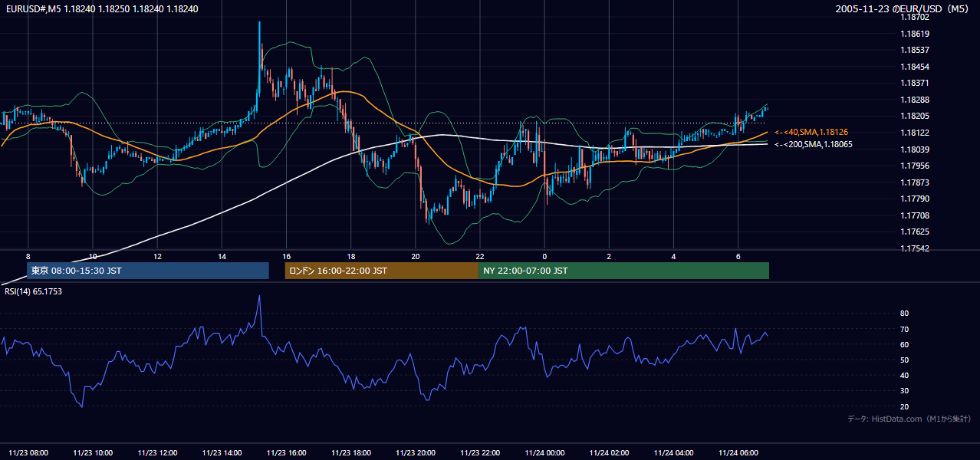Select the ロンドン 16:00-22:00 JST session bar

[382, 271]
